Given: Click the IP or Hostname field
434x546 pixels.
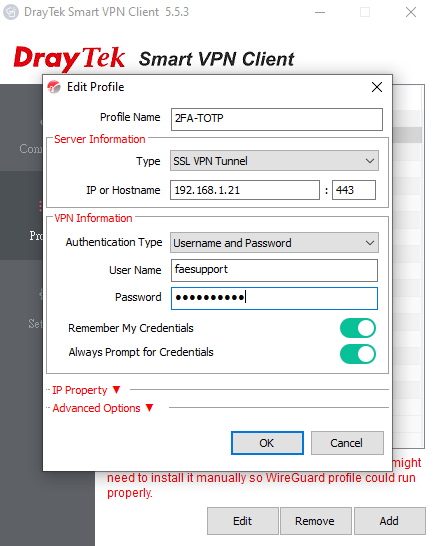Looking at the screenshot, I should tap(245, 190).
